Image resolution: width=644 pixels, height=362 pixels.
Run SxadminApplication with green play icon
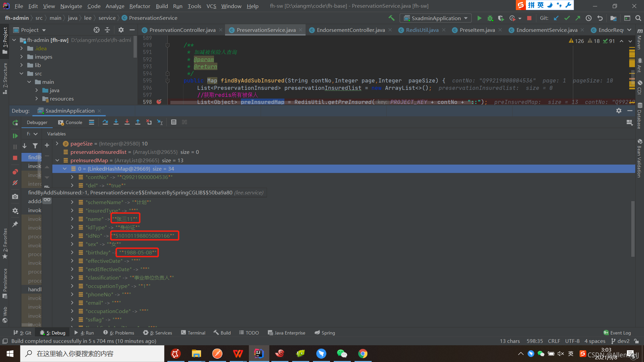coord(479,18)
